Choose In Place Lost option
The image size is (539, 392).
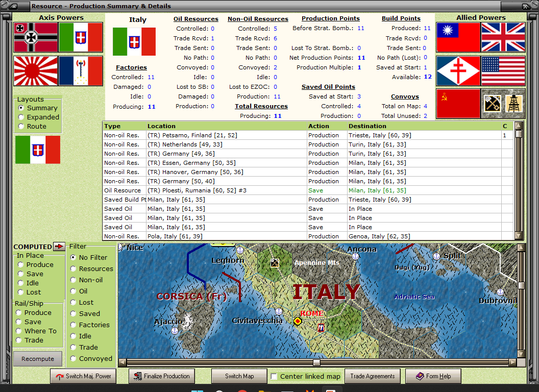pyautogui.click(x=20, y=292)
